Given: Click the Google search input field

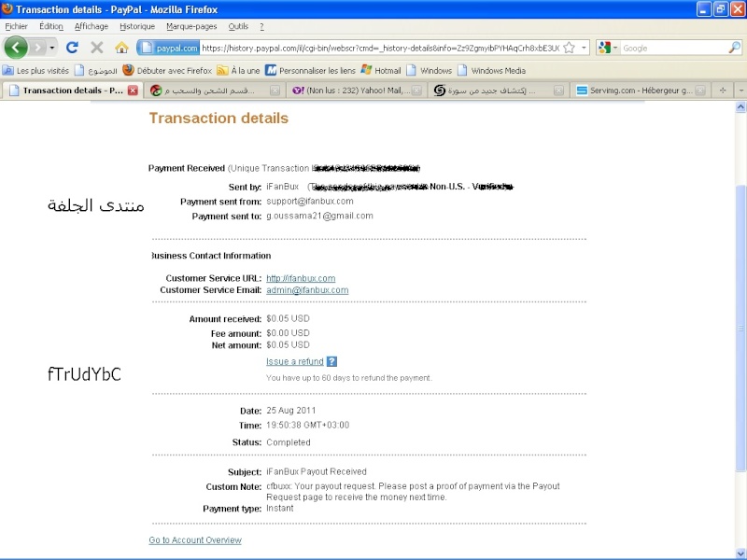Looking at the screenshot, I should [674, 49].
